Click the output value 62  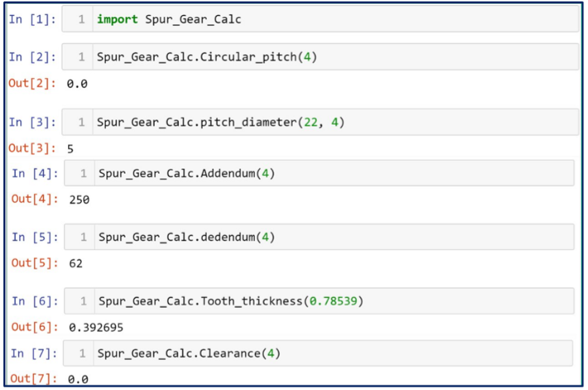(75, 264)
